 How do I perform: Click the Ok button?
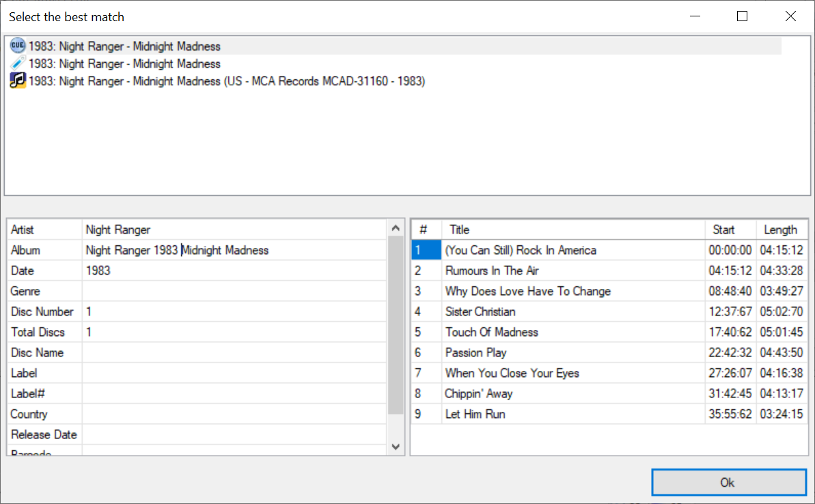point(729,482)
